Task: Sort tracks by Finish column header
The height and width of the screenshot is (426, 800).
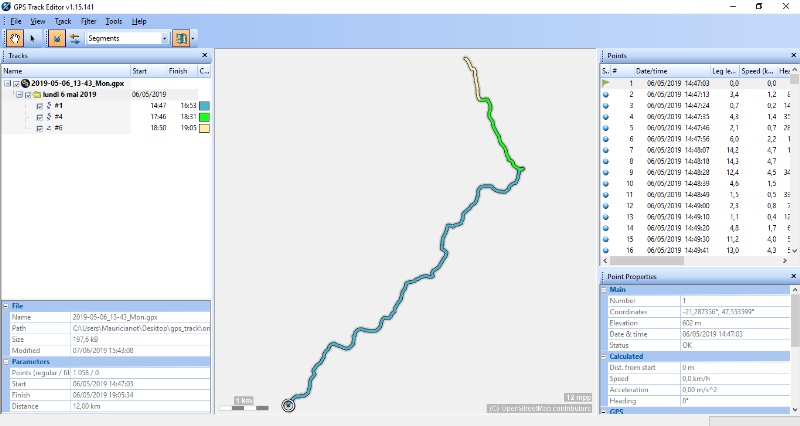Action: pos(182,71)
